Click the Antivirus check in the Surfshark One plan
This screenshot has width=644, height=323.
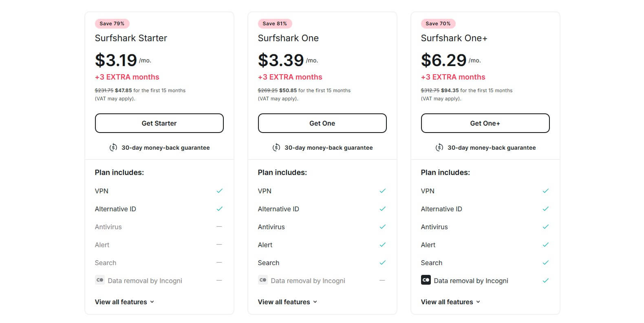383,226
